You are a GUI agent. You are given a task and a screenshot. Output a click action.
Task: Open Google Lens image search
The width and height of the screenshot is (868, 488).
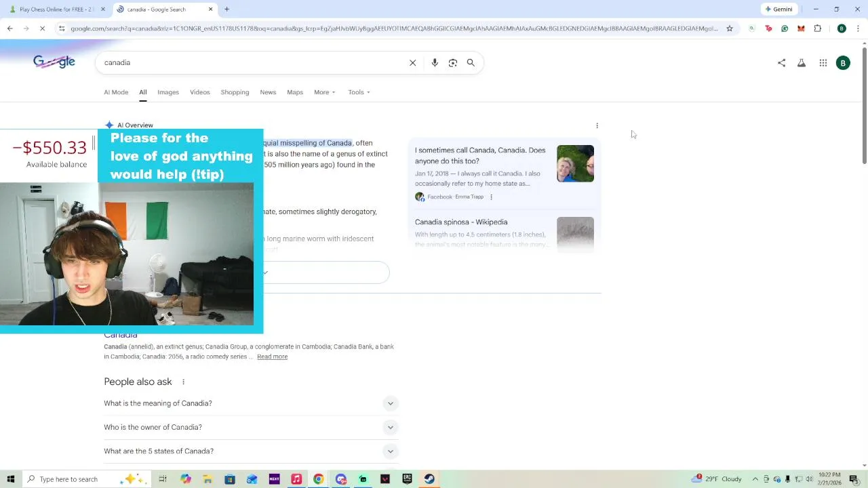453,62
